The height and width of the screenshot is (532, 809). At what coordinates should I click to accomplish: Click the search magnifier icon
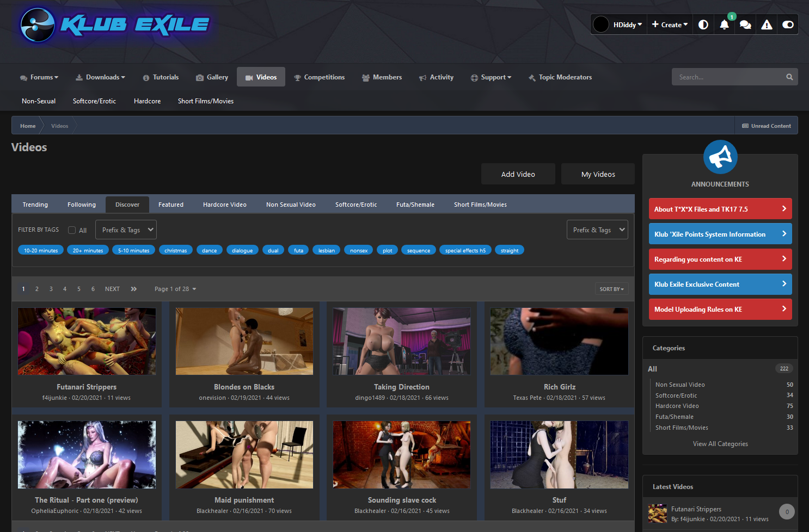pos(789,77)
